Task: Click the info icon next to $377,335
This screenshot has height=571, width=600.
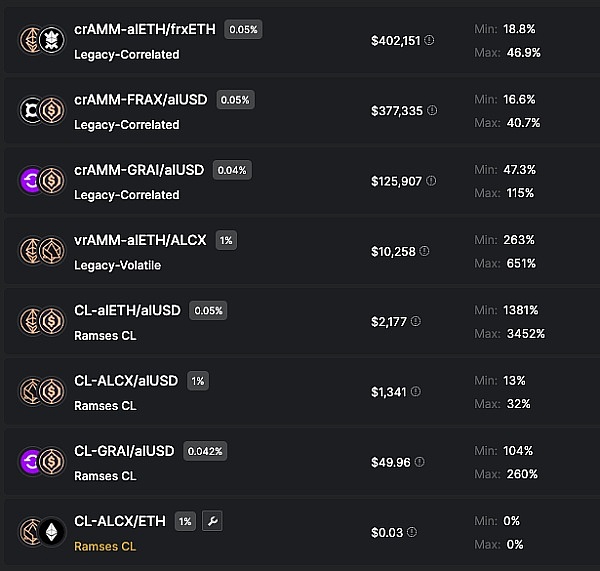Action: tap(432, 111)
